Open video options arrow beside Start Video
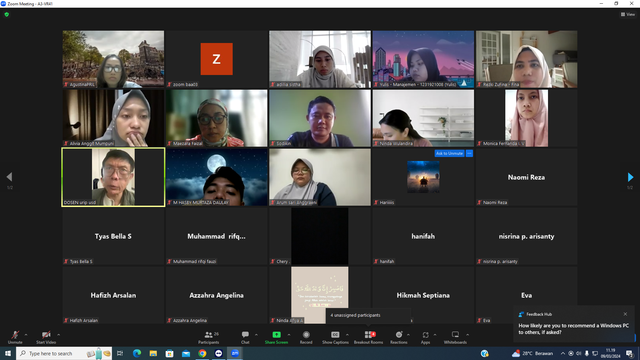 tap(59, 335)
